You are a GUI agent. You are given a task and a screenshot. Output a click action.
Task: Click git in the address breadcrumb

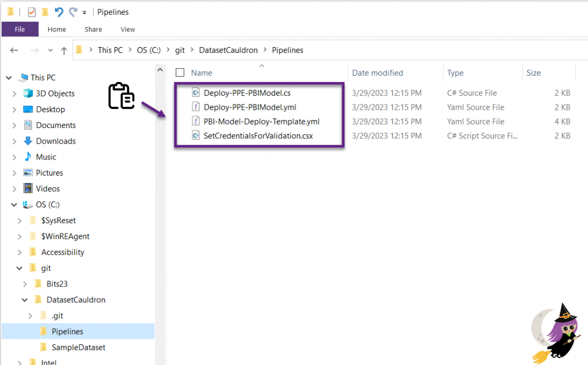(180, 50)
